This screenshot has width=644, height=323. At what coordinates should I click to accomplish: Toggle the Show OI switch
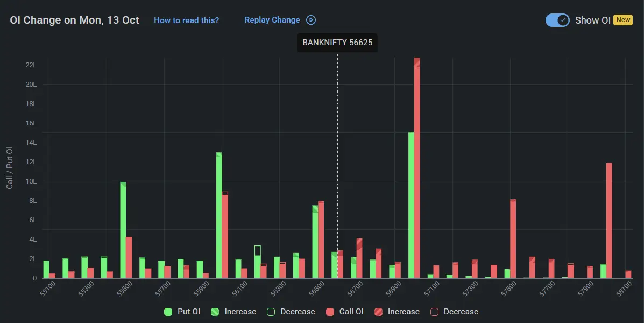click(557, 20)
